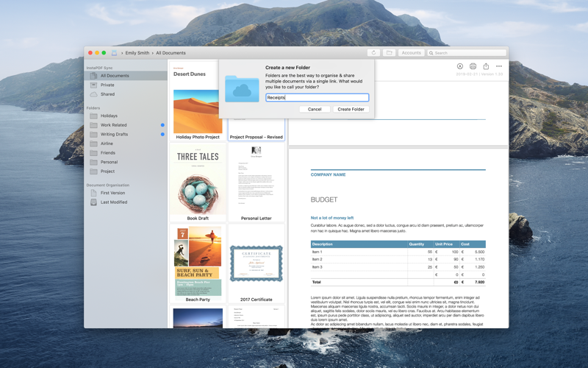The image size is (588, 368).
Task: Open the Work Related folder
Action: tap(113, 125)
